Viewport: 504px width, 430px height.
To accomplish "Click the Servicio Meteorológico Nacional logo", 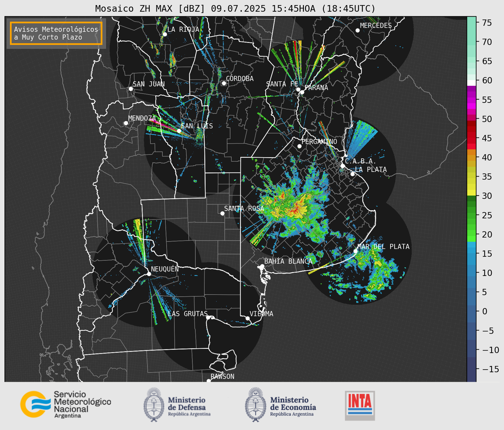I will 65,404.
